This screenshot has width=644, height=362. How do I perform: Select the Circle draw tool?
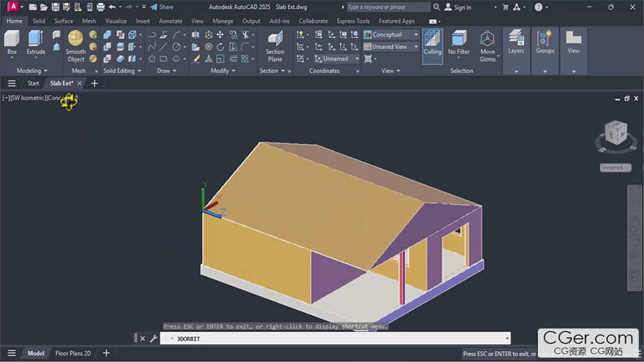point(176,47)
